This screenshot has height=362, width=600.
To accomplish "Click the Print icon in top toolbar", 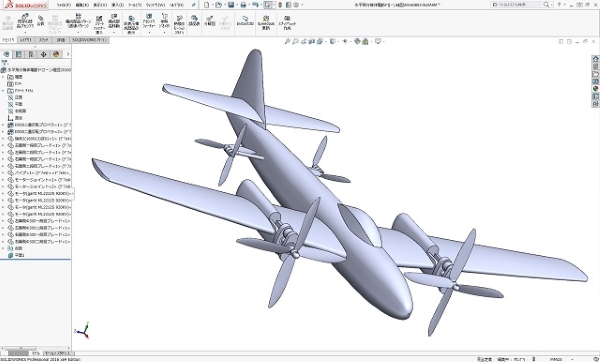I will [243, 5].
